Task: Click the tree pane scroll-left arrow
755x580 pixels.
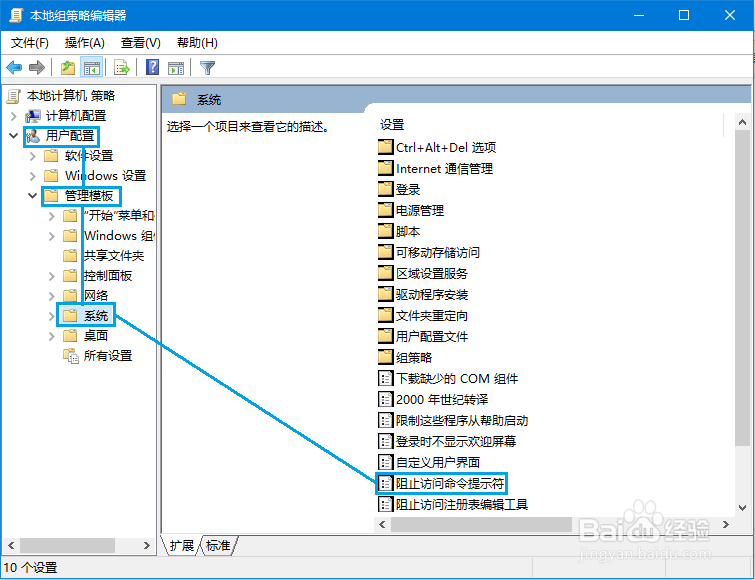Action: pos(11,545)
